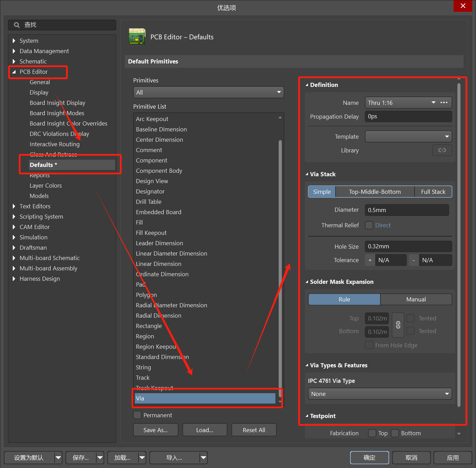
Task: Collapse the Definition section triangle
Action: tap(307, 85)
